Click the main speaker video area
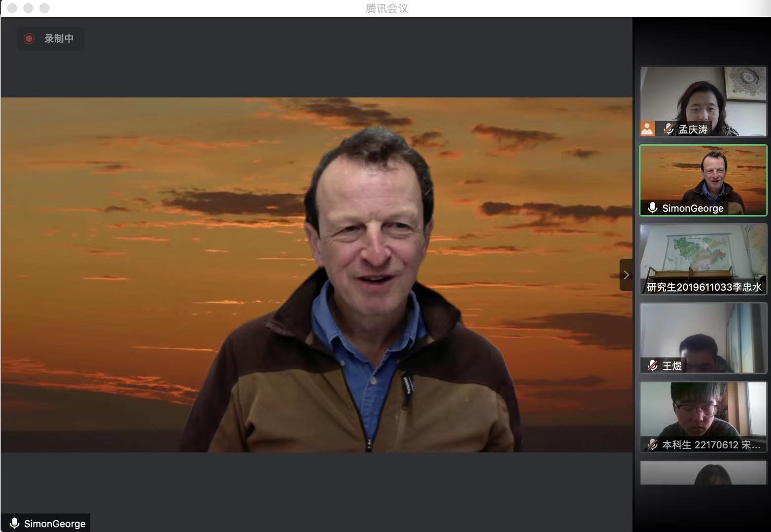 tap(316, 274)
